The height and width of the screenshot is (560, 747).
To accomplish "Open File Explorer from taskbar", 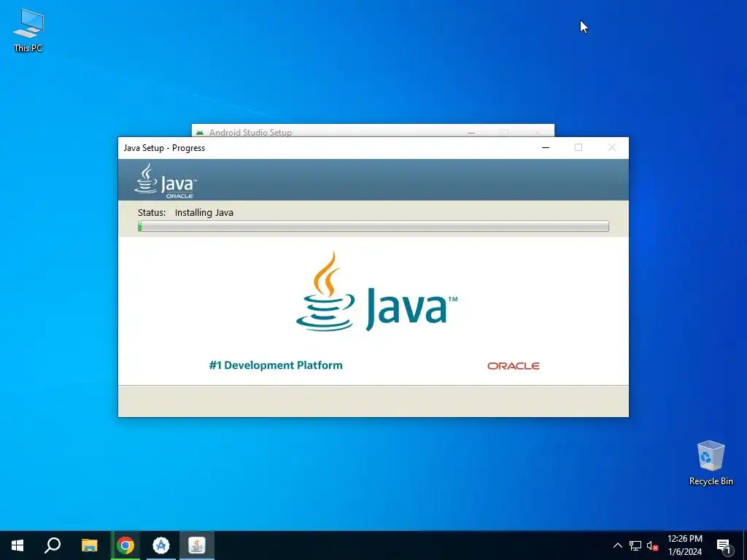I will [x=89, y=545].
